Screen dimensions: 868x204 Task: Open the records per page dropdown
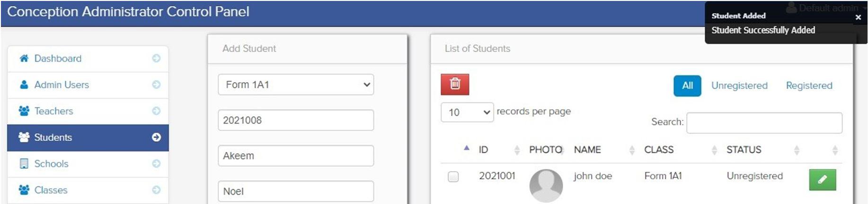click(467, 112)
